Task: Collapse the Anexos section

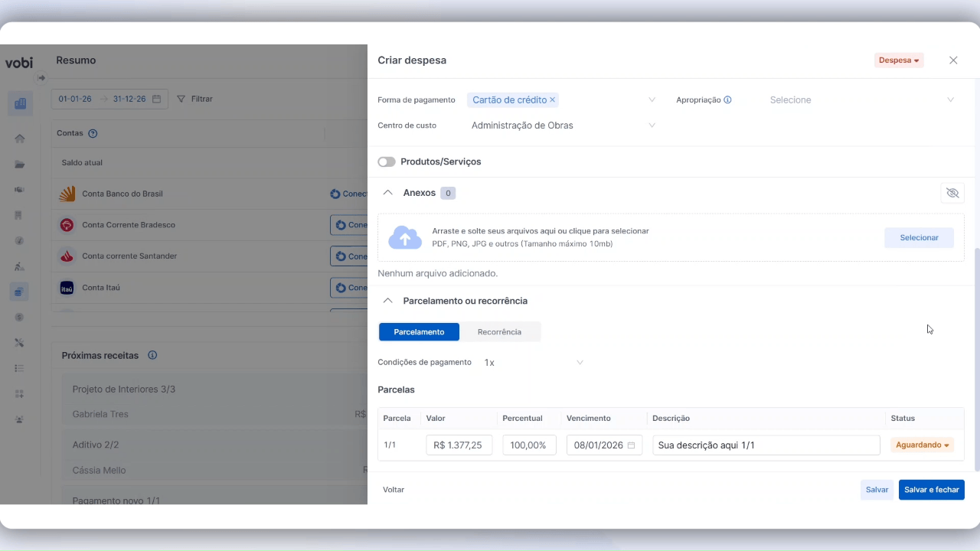Action: [x=387, y=193]
